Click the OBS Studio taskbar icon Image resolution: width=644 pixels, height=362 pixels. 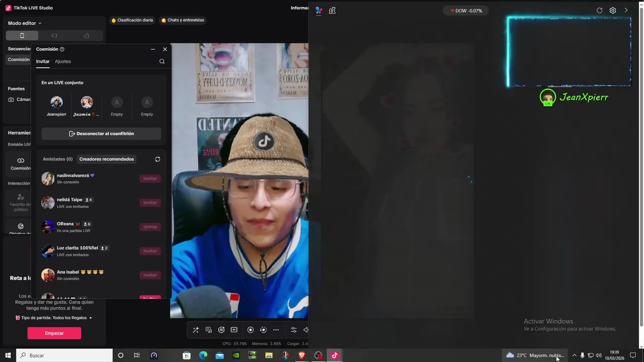coord(318,355)
